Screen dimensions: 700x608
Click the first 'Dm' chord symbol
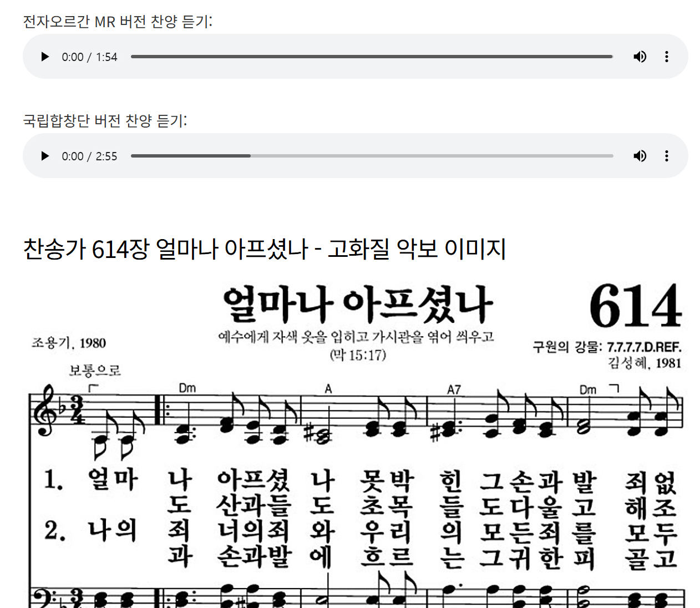pos(187,388)
